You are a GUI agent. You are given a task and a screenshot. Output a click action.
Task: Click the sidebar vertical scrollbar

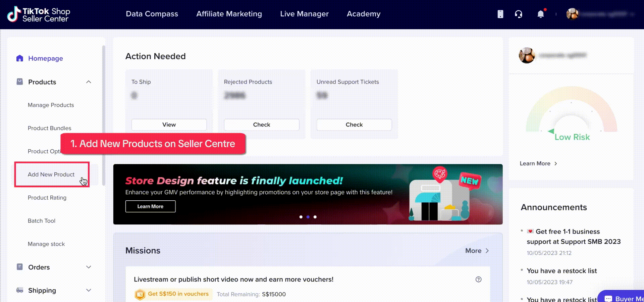click(x=104, y=114)
